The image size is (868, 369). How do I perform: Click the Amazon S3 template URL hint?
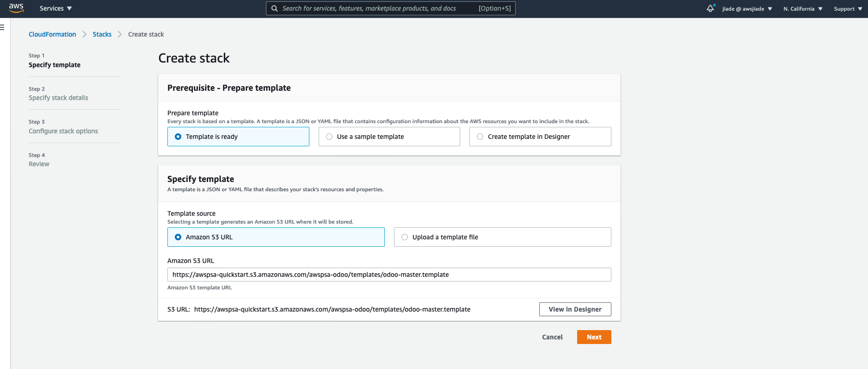[x=199, y=288]
